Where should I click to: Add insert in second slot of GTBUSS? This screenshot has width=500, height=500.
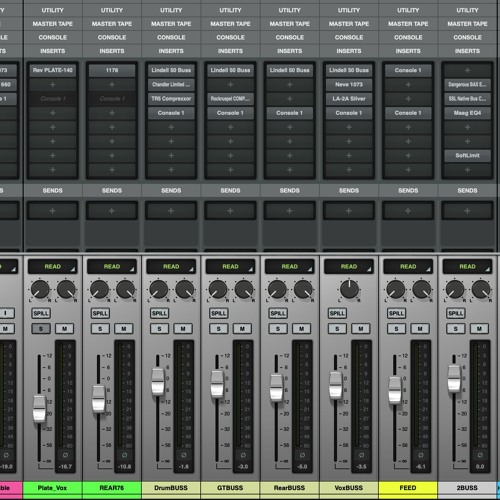(230, 85)
